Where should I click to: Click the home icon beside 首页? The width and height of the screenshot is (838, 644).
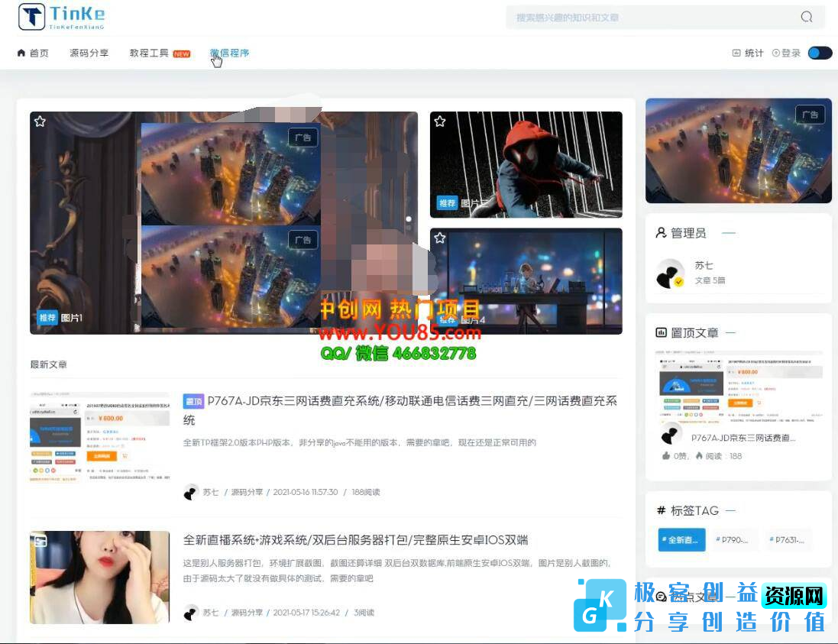pos(21,53)
